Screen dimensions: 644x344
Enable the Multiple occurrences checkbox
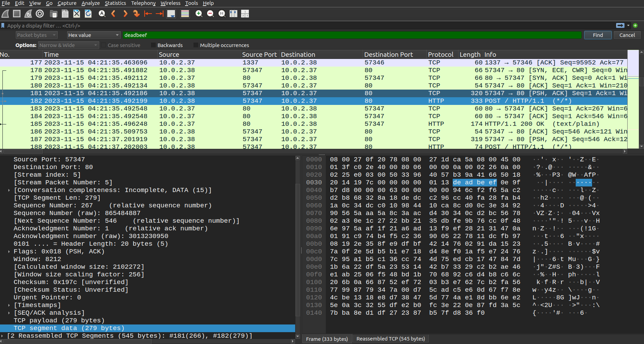coord(196,45)
